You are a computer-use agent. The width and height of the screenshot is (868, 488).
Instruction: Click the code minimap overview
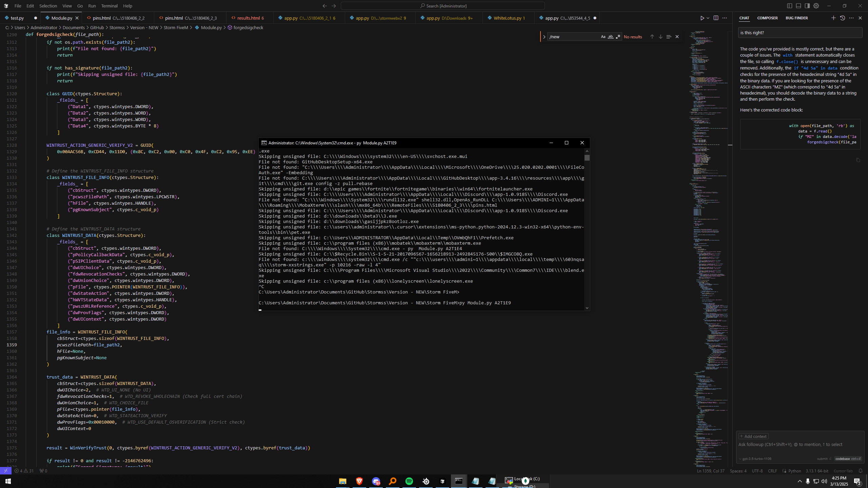tap(709, 249)
